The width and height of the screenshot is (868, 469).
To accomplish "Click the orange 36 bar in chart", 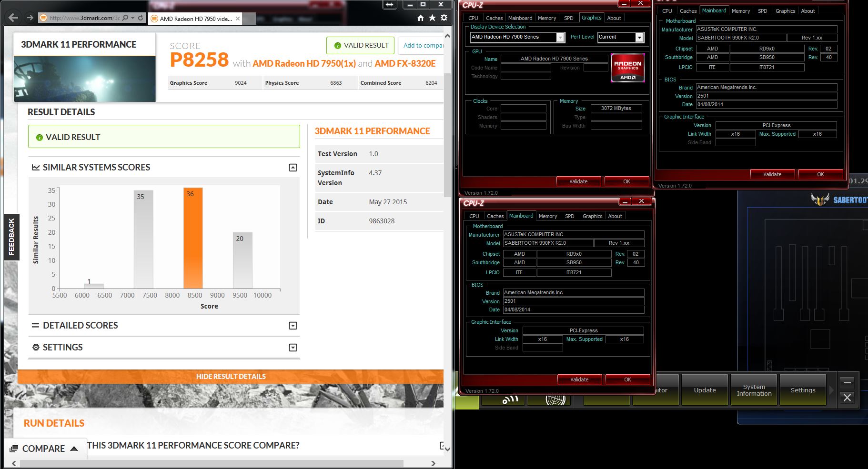I will click(193, 238).
